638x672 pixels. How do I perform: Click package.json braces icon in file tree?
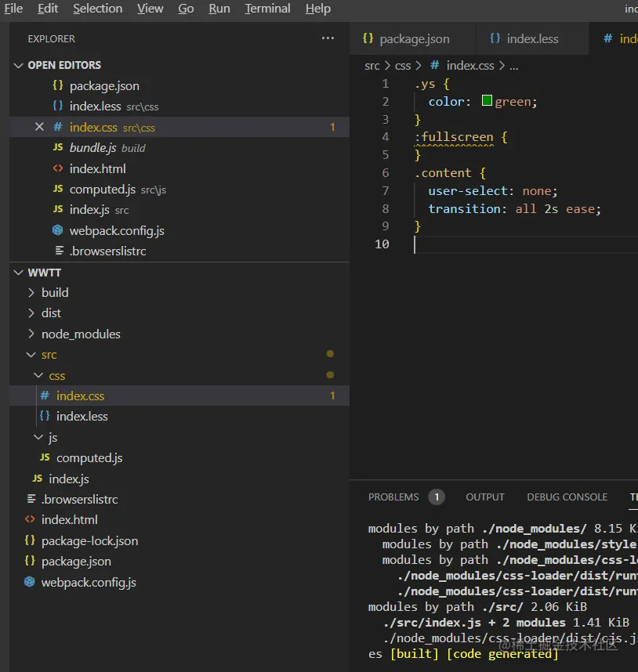(30, 561)
